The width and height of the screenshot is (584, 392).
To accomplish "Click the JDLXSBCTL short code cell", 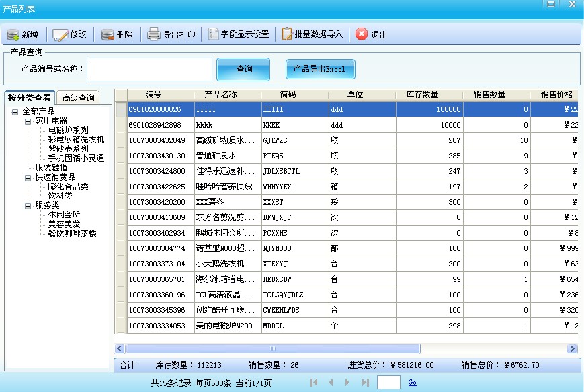I will 295,171.
